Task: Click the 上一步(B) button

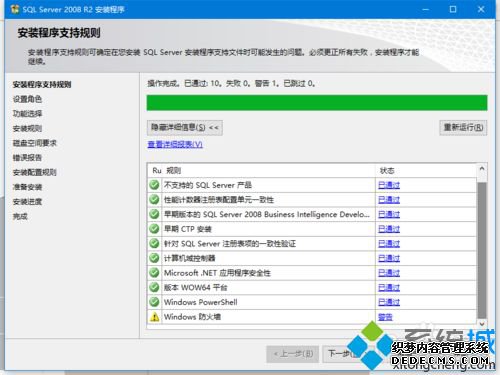Action: tap(293, 354)
